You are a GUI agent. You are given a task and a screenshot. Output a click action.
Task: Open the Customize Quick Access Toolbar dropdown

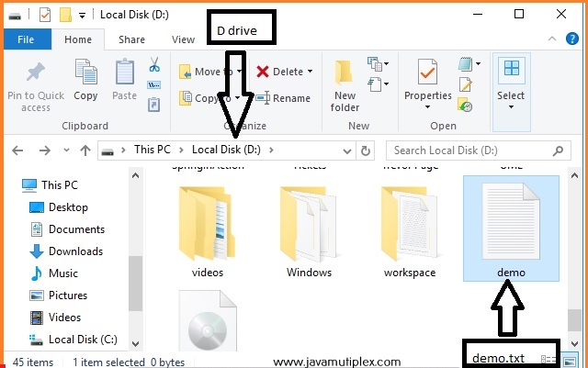(x=82, y=16)
